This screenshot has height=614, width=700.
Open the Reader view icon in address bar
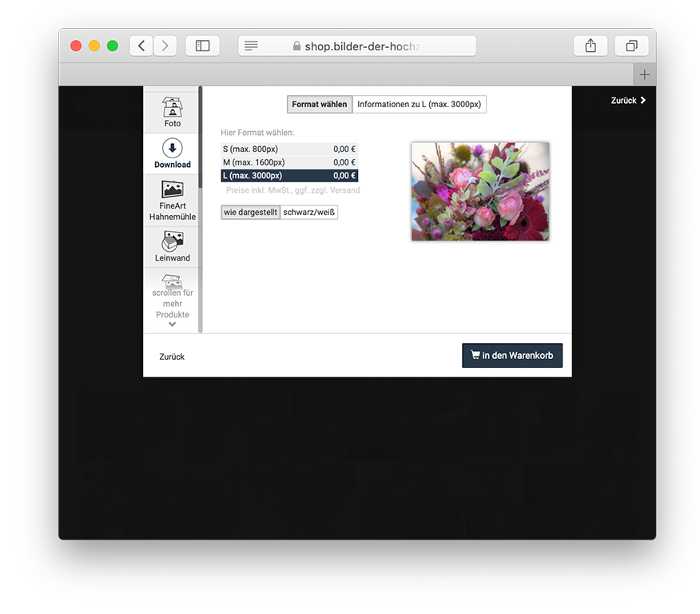pos(251,46)
